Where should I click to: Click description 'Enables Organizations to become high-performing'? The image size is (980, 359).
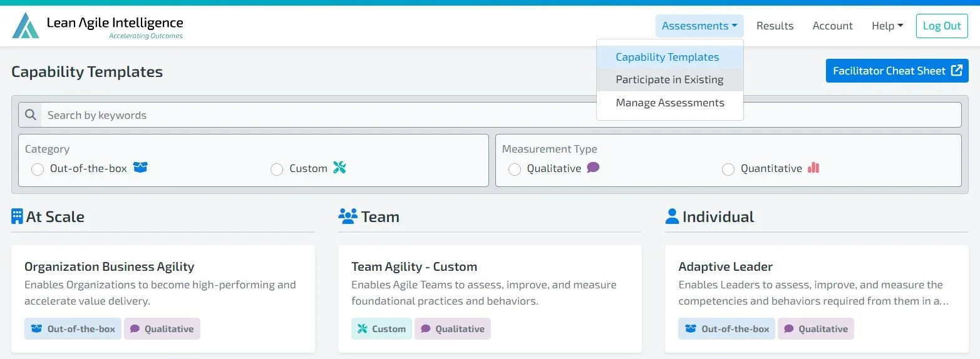160,293
